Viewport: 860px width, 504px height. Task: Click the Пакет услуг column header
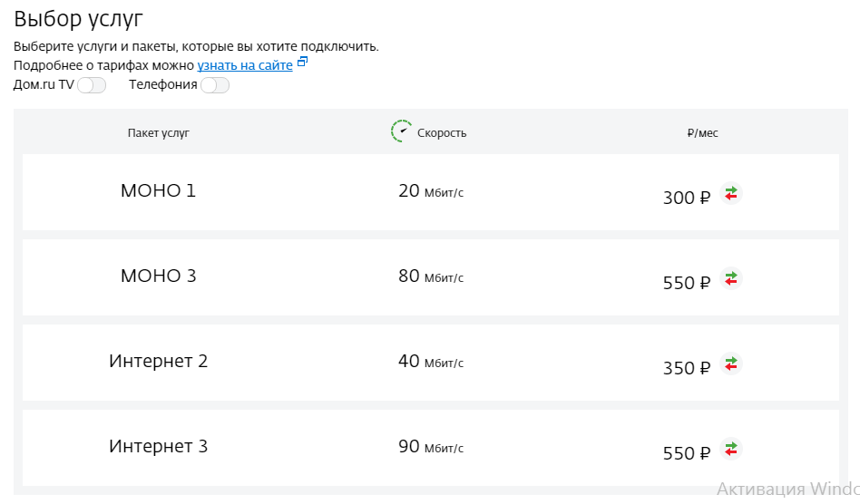(x=159, y=133)
